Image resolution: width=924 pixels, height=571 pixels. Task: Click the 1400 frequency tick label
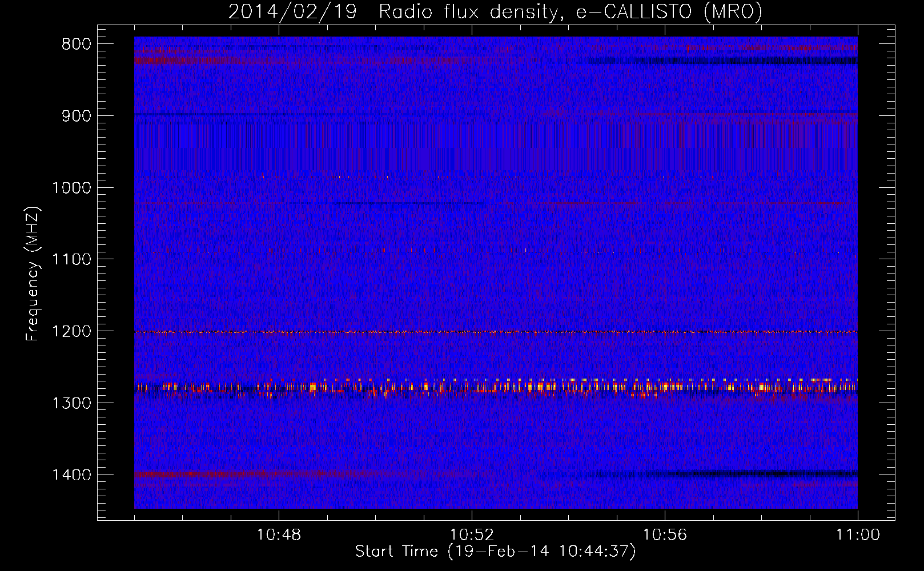(x=71, y=475)
